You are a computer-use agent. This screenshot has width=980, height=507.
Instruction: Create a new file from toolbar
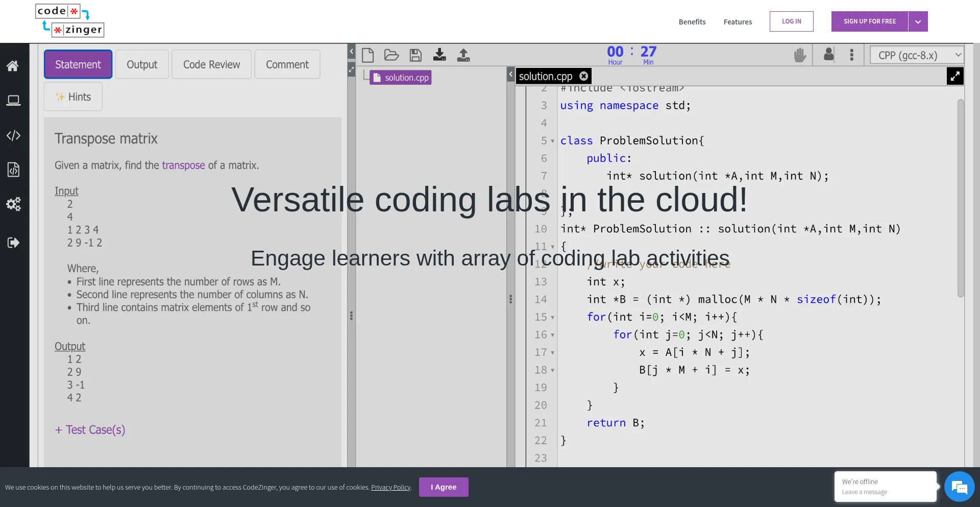pos(367,55)
